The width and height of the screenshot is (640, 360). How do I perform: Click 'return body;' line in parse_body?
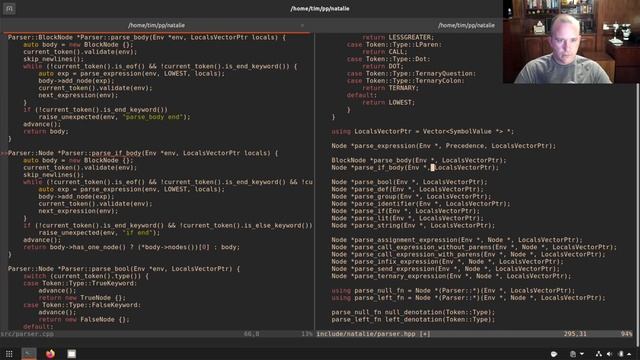[x=46, y=131]
